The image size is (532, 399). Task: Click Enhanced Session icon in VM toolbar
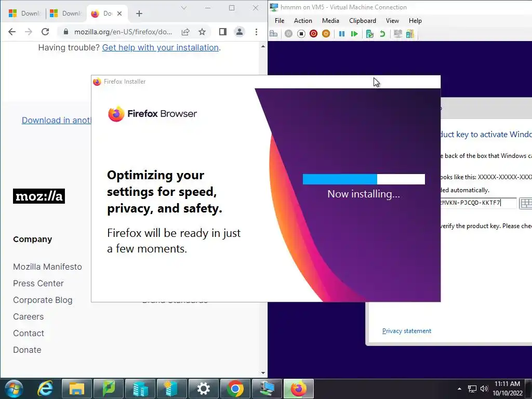point(397,34)
